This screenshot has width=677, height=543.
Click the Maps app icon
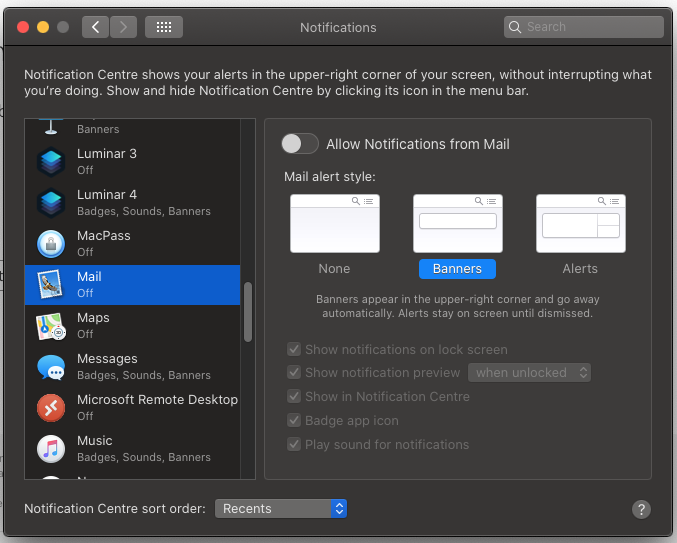click(x=51, y=326)
